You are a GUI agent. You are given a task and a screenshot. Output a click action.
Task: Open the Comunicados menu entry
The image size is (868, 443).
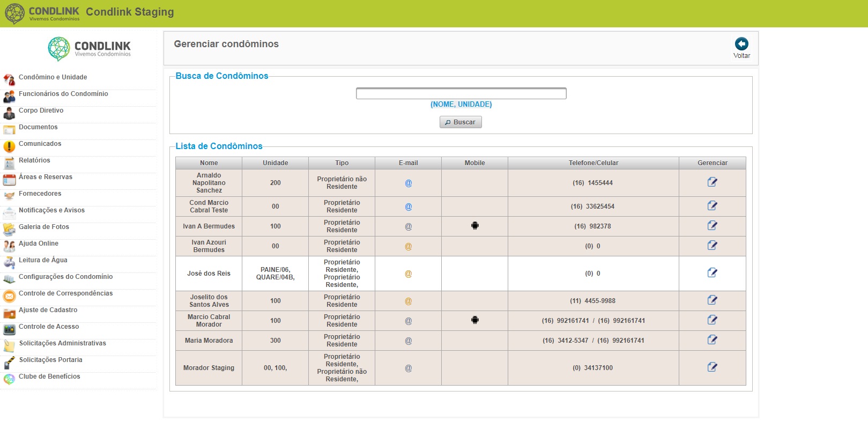(x=40, y=144)
